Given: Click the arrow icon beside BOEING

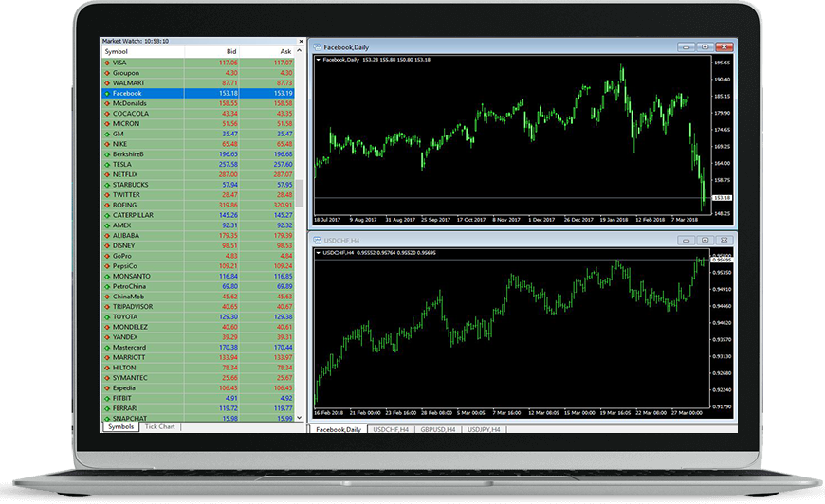Looking at the screenshot, I should [x=107, y=205].
